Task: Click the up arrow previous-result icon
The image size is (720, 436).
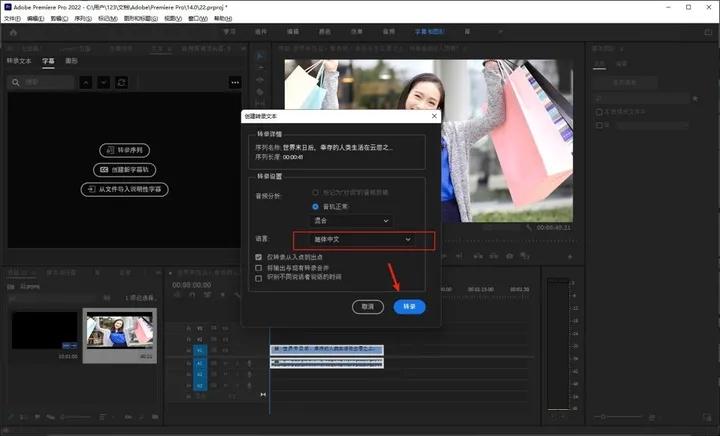Action: tap(86, 82)
